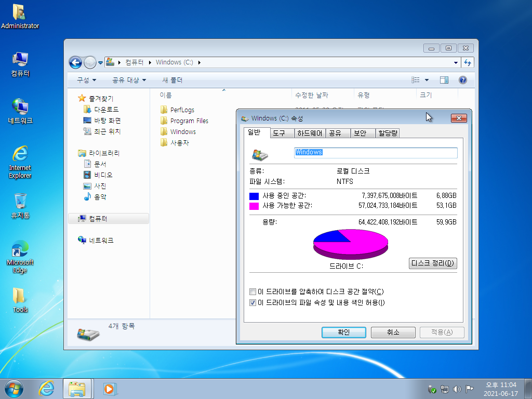Click the 새 폴더 toolbar button
Screen dimensions: 532x399
(x=172, y=80)
